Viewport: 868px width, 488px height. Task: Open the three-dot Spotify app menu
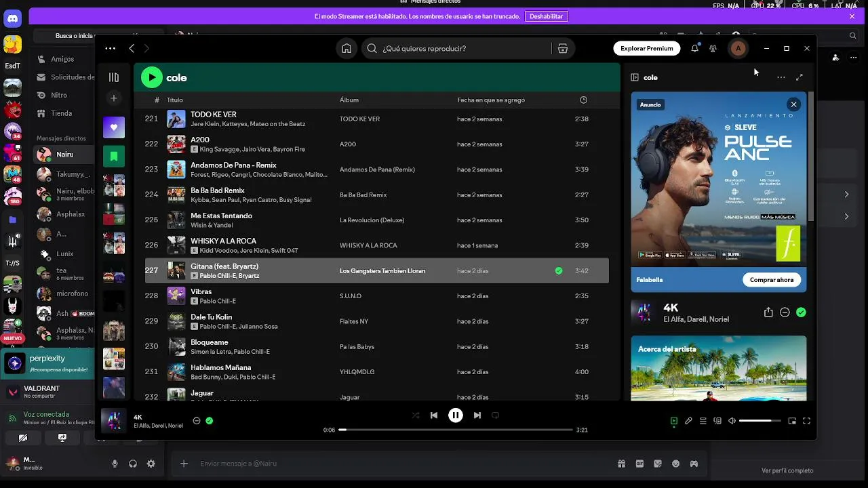pos(110,48)
